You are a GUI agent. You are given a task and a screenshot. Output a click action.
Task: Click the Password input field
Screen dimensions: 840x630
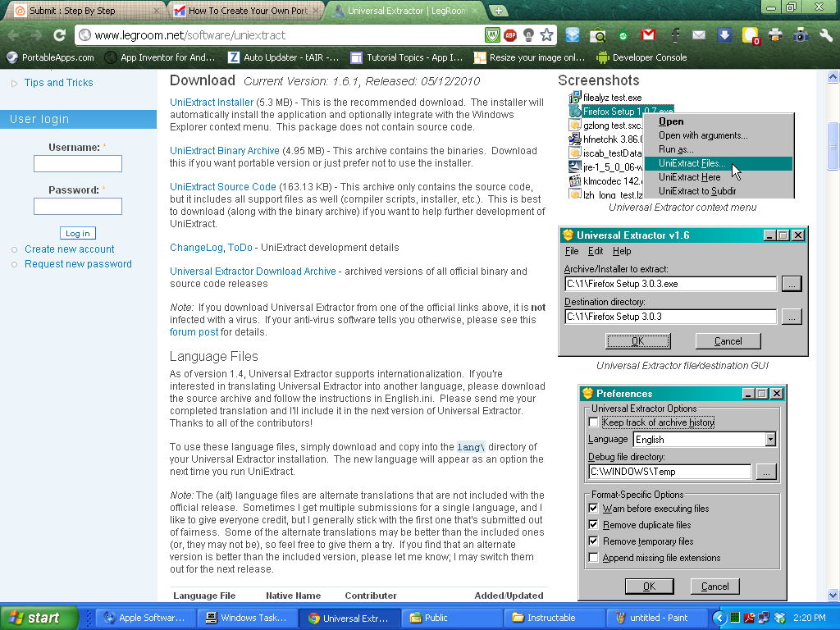click(78, 206)
